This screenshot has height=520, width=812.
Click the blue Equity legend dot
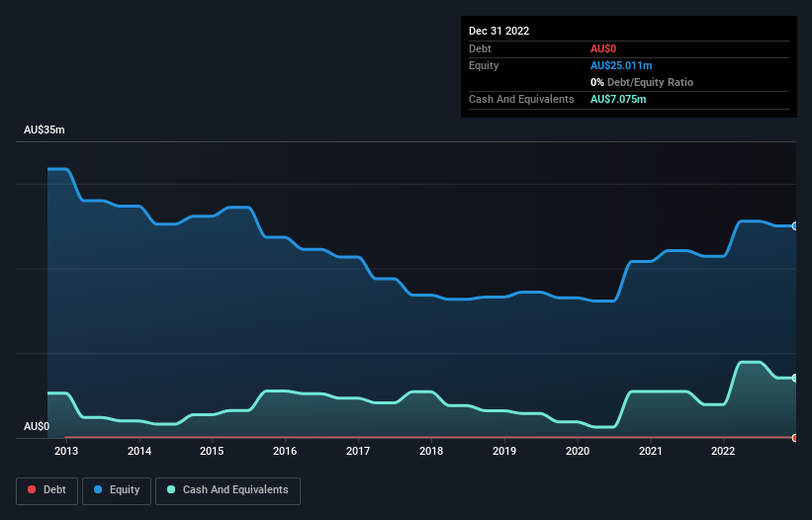(x=98, y=489)
